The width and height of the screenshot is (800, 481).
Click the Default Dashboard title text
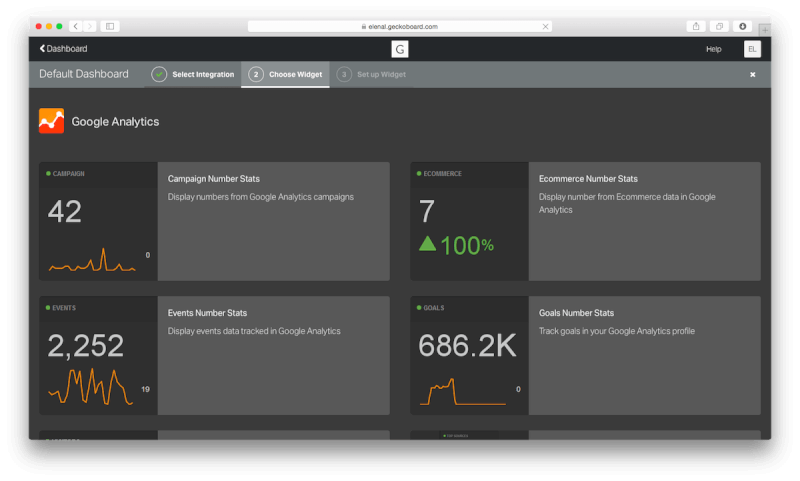84,74
